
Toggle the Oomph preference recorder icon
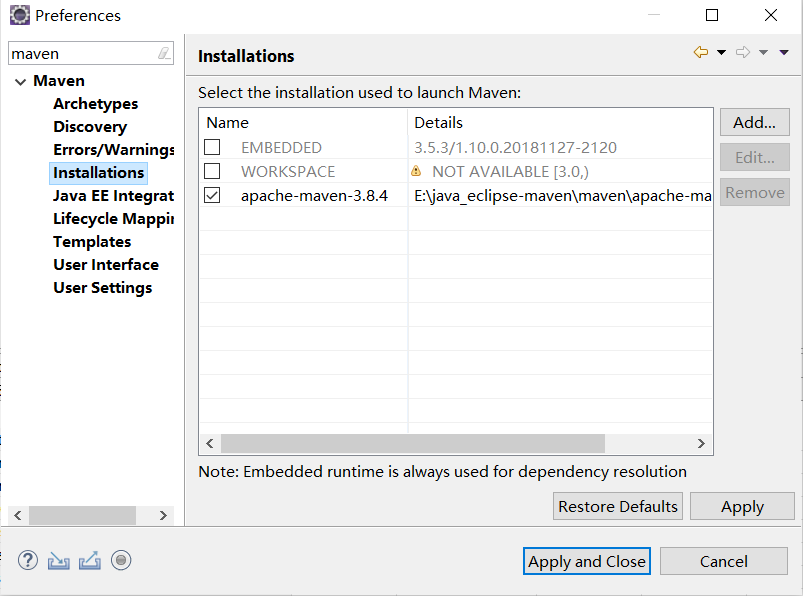[x=121, y=560]
